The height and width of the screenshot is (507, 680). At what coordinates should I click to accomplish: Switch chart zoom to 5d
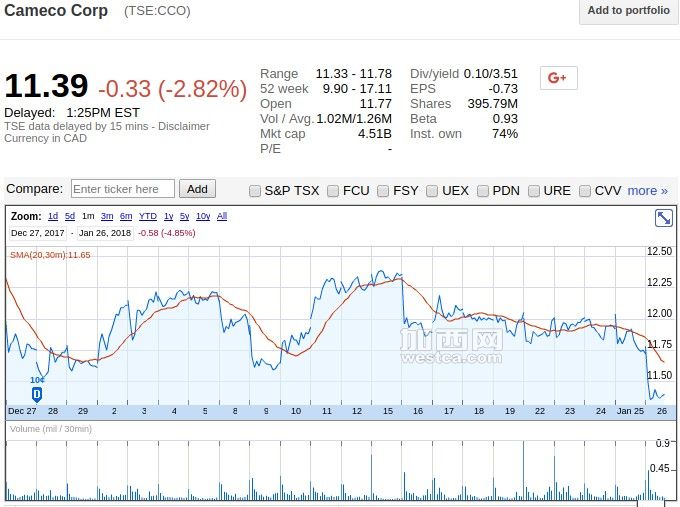(x=70, y=216)
